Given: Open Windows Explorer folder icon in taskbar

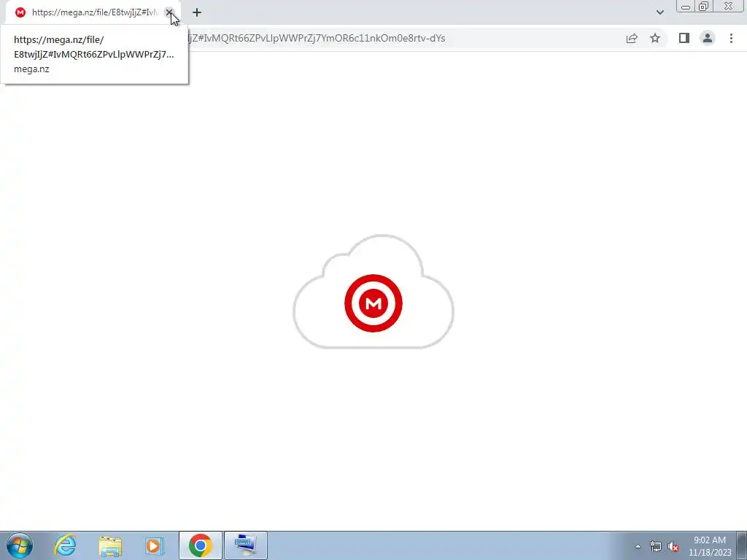Looking at the screenshot, I should 110,545.
